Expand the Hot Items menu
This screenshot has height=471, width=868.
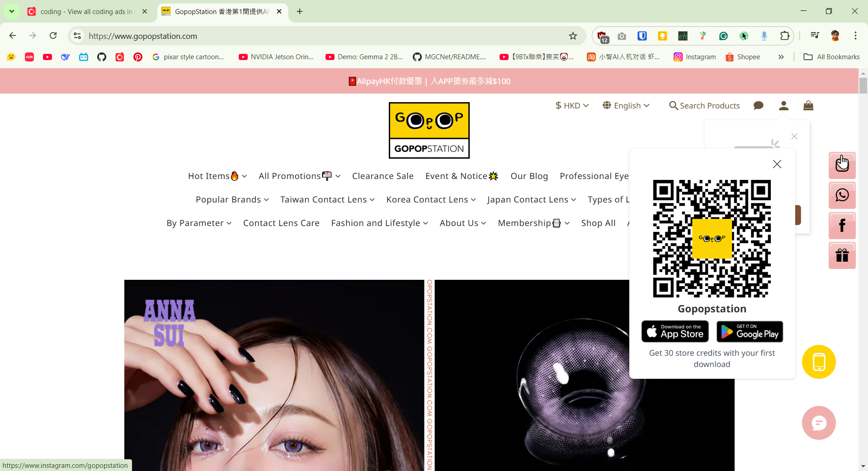[x=217, y=176]
